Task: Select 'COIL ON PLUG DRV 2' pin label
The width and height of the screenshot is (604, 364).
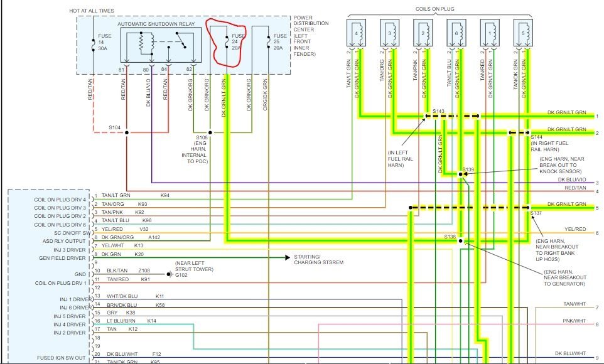Action: pos(60,216)
